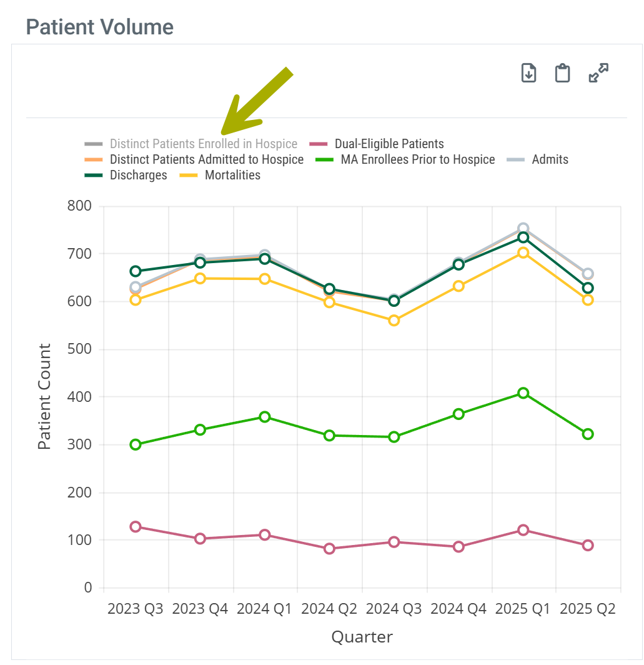Select MA Enrollees data point at 2025 Q1
This screenshot has width=644, height=665.
pyautogui.click(x=523, y=393)
